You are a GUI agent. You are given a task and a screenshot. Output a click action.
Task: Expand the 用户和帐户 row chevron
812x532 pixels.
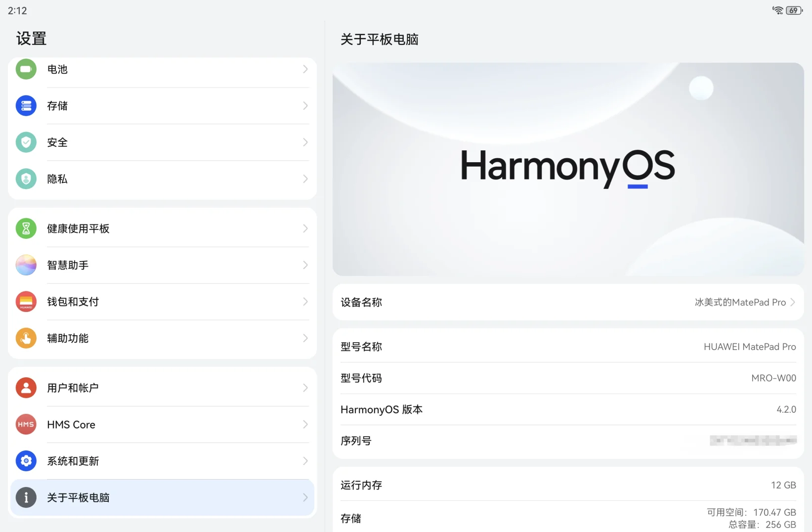(305, 388)
